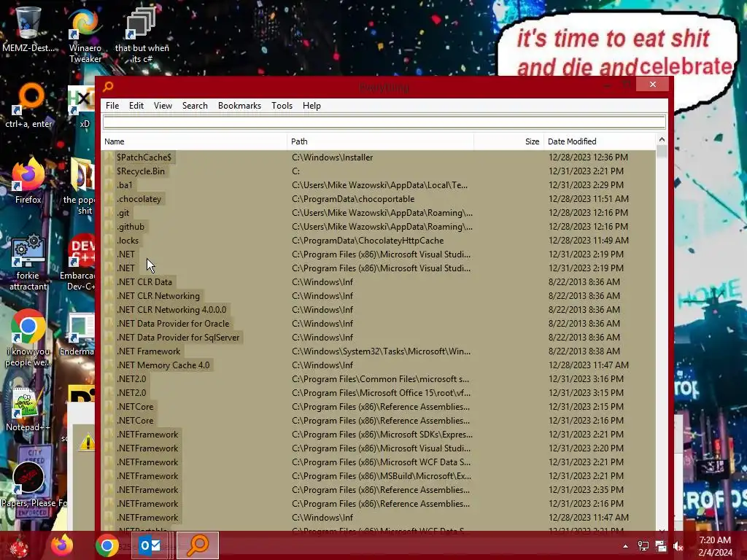Screen dimensions: 747x560
Task: Open the 'forkie attractant' desktop shortcut
Action: tap(28, 262)
